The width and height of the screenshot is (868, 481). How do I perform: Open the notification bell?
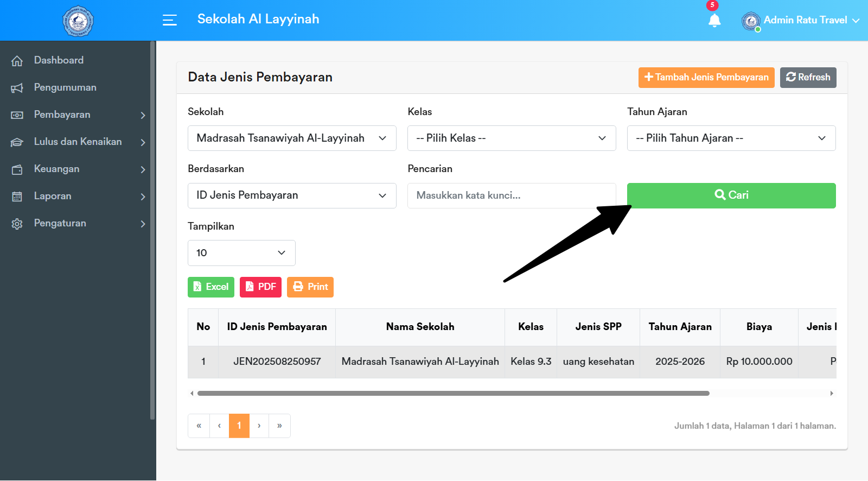714,21
